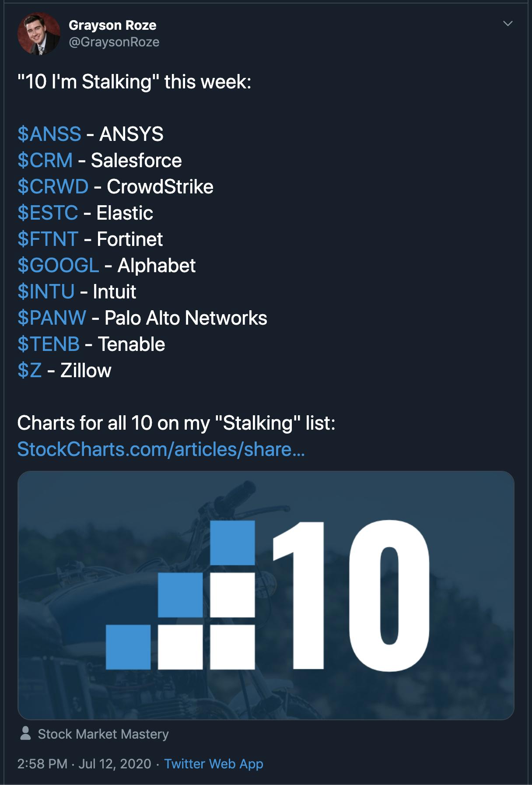Open the @GraysonRoze handle
The width and height of the screenshot is (532, 785).
[114, 42]
